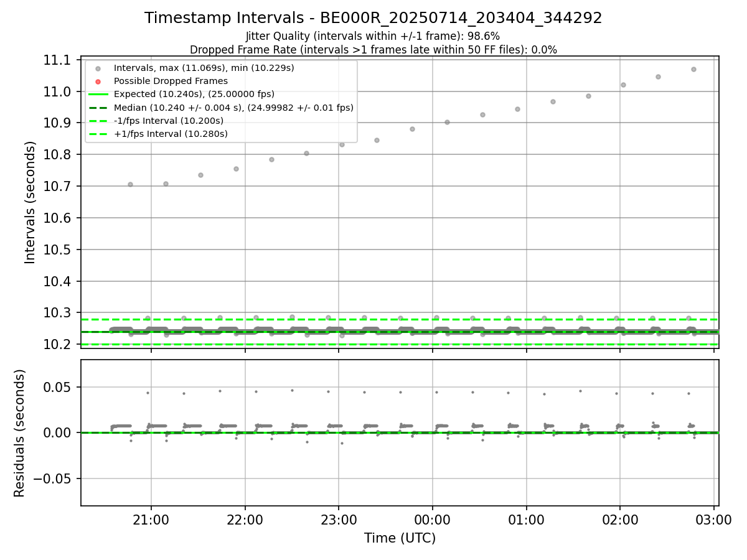
Task: Click the 'Dropped Frame Rate' 0.0% subtitle line
Action: tap(374, 49)
